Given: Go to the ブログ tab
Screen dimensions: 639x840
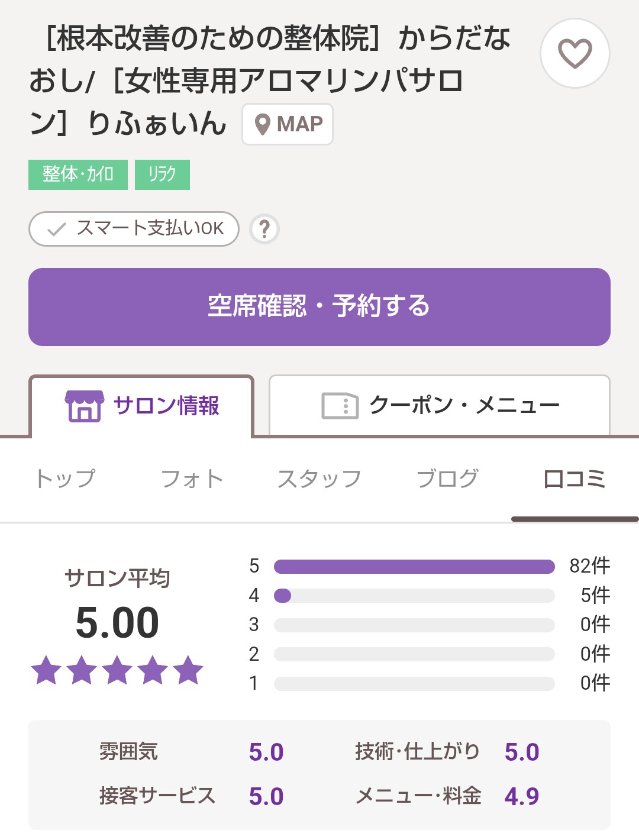Looking at the screenshot, I should tap(447, 479).
